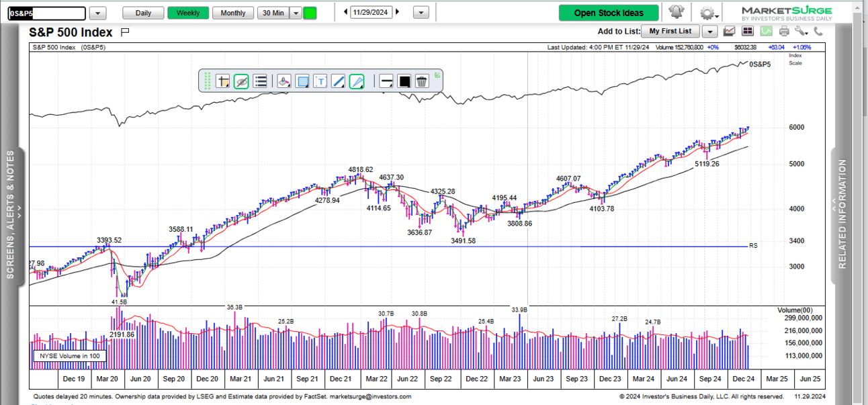Click the 3491.58 price low label
The height and width of the screenshot is (405, 868).
[x=463, y=240]
